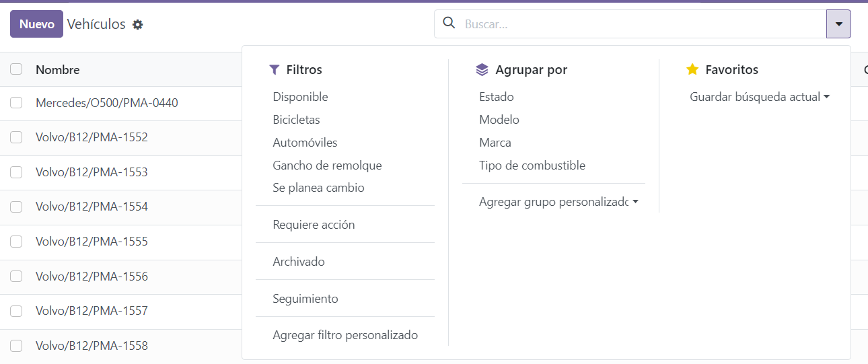The image size is (868, 364).
Task: Select all rows with header checkbox
Action: click(x=16, y=69)
